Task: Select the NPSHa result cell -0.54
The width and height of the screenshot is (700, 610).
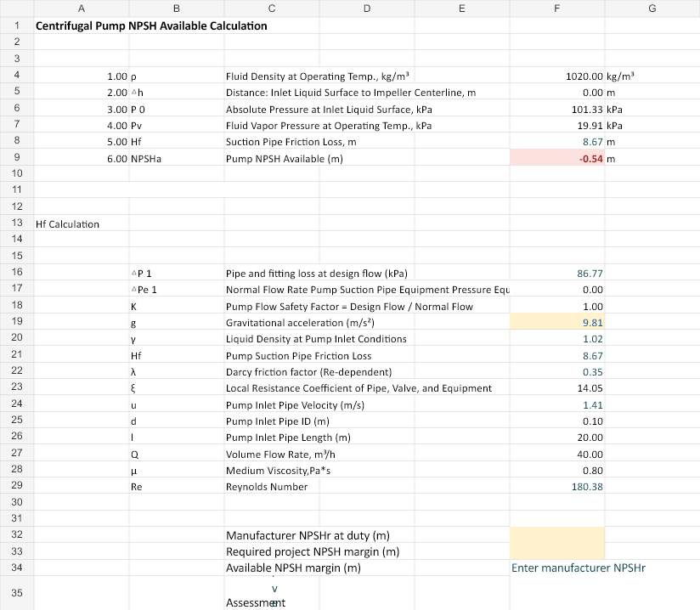Action: [557, 158]
